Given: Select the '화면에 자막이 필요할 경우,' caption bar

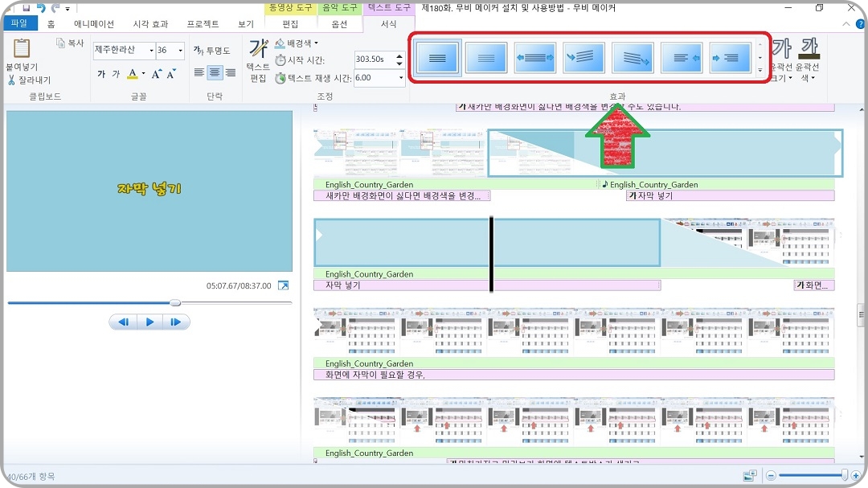Looking at the screenshot, I should [574, 375].
